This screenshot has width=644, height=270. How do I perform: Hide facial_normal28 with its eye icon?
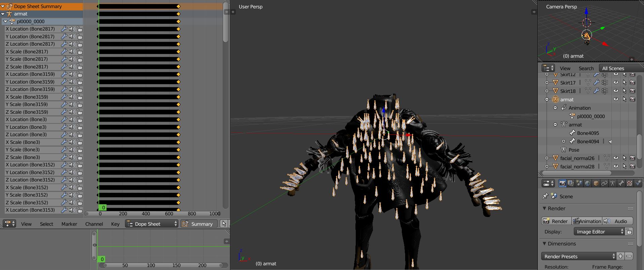coord(616,166)
